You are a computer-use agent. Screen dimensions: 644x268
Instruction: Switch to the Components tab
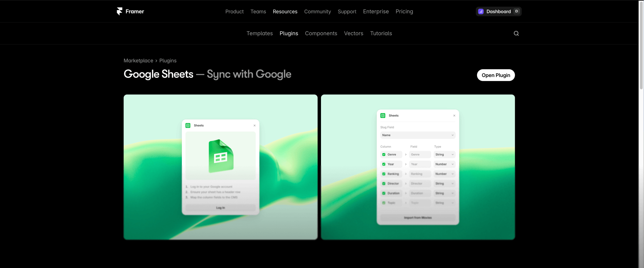(321, 33)
